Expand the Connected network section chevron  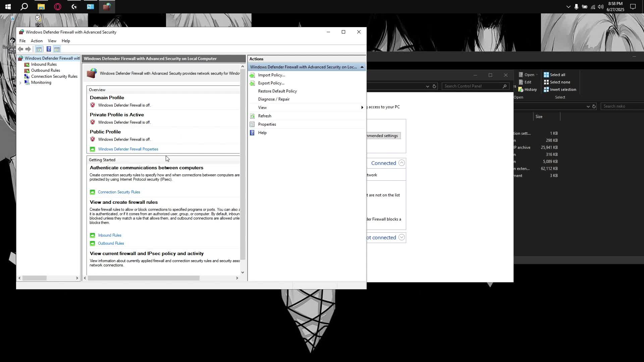(x=401, y=163)
